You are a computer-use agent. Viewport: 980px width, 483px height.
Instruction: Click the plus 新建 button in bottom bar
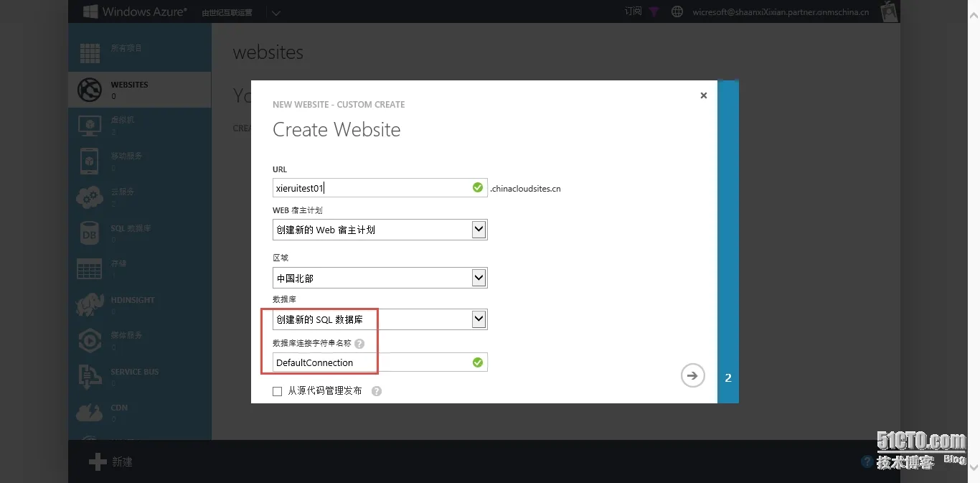[x=110, y=461]
